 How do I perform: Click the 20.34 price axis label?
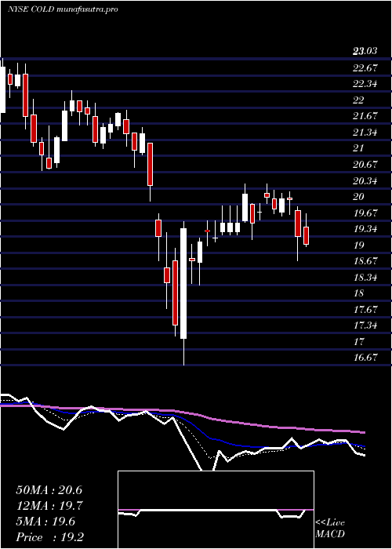pyautogui.click(x=365, y=181)
